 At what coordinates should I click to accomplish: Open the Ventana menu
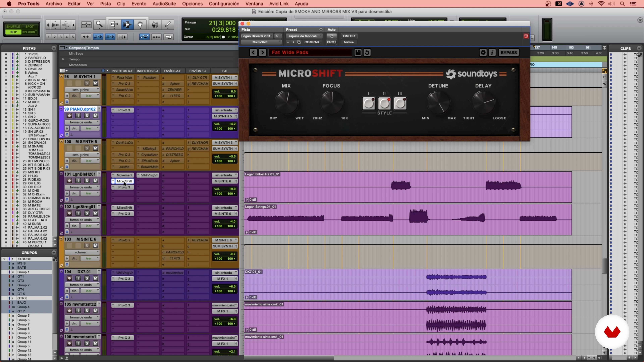pyautogui.click(x=254, y=4)
